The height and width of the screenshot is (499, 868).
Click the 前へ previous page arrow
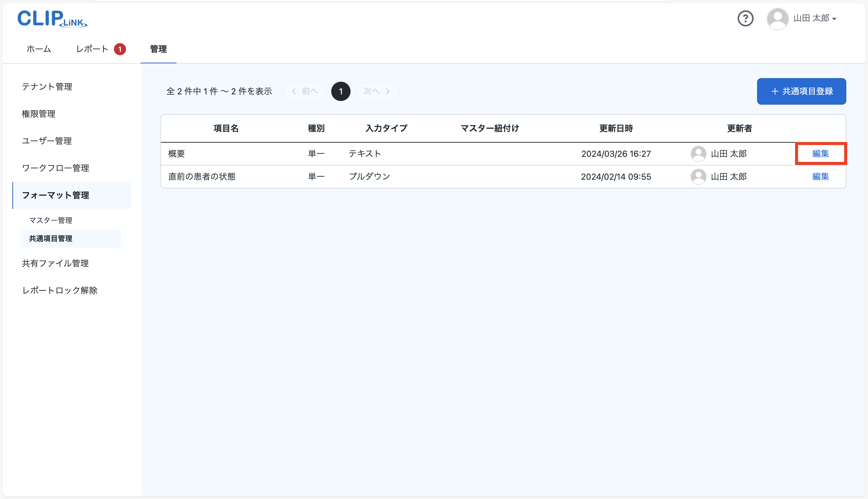[x=304, y=91]
